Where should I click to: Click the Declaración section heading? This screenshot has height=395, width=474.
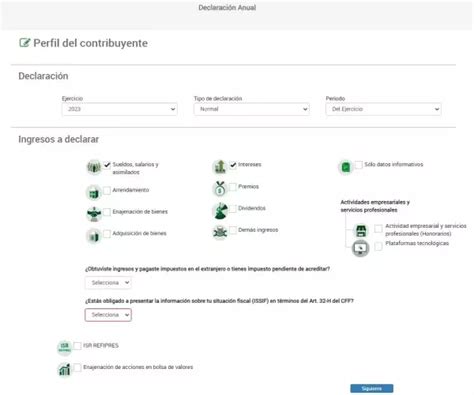43,76
